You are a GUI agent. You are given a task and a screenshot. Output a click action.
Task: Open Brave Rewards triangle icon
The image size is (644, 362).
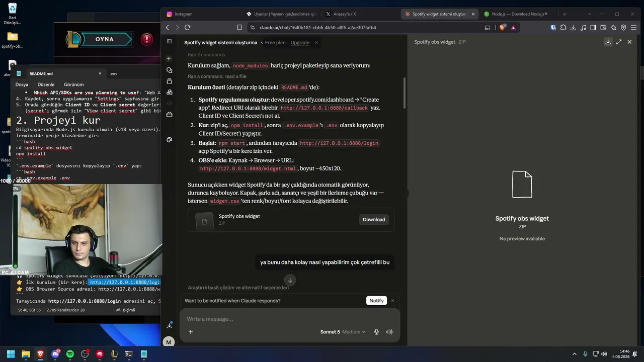click(513, 28)
